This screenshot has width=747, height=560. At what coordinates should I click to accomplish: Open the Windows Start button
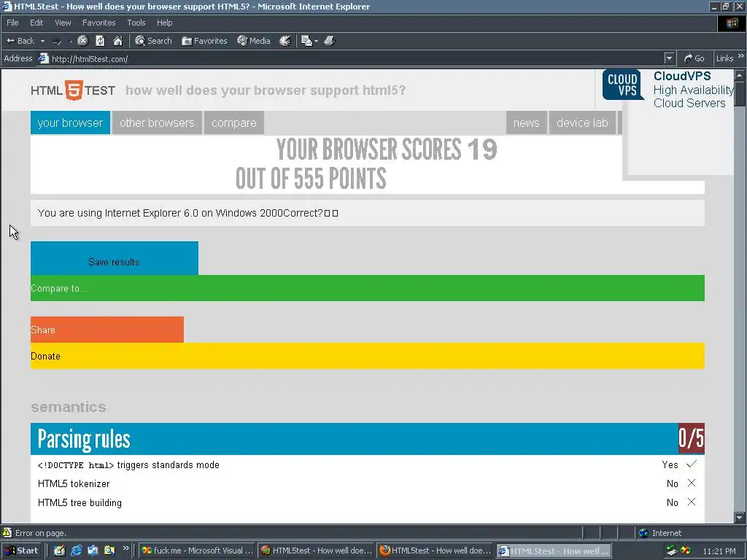21,551
